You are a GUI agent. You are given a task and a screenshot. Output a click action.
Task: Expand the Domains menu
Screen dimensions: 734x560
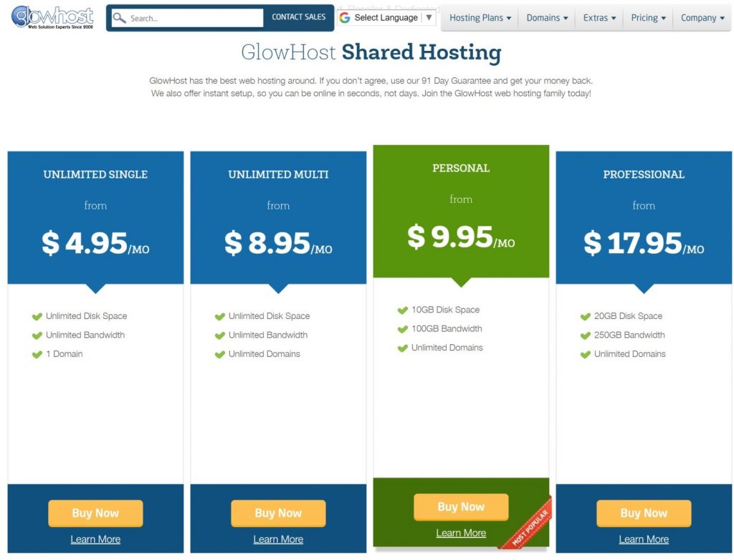(x=547, y=18)
